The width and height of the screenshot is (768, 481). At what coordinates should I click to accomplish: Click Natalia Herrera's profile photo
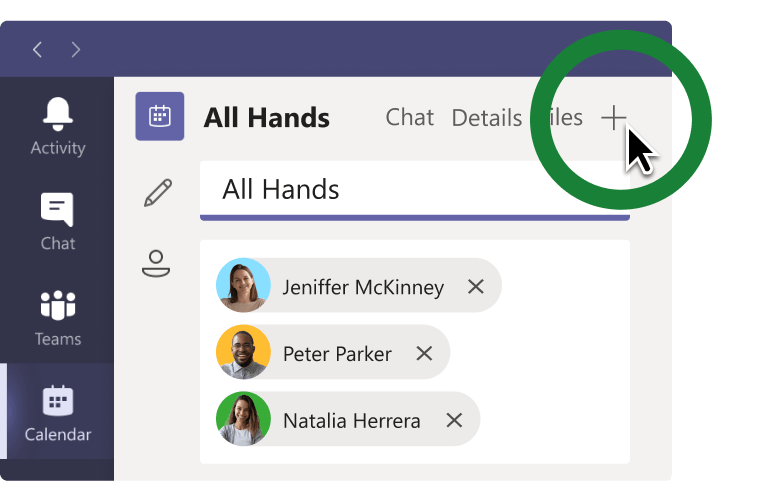[x=243, y=420]
